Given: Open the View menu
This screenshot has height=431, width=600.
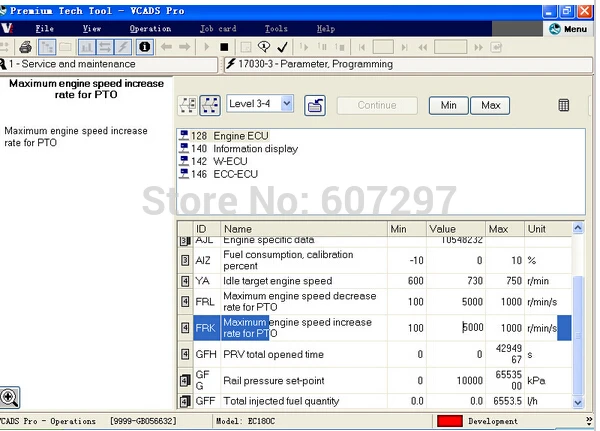Looking at the screenshot, I should click(x=92, y=29).
